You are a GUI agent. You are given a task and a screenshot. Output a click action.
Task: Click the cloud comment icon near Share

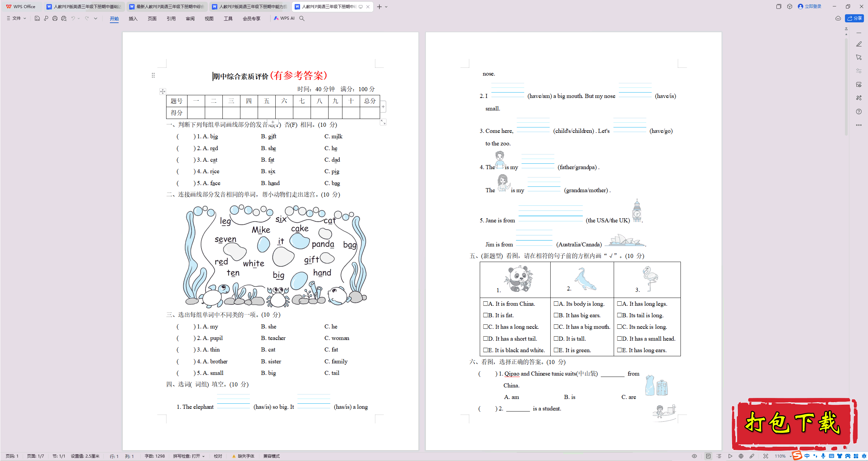pyautogui.click(x=838, y=18)
